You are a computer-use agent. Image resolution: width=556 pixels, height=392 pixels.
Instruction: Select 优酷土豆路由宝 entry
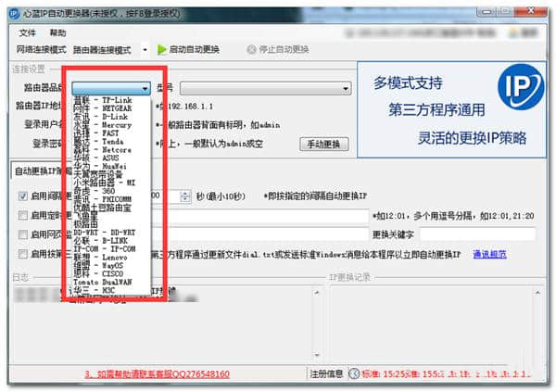tap(102, 208)
